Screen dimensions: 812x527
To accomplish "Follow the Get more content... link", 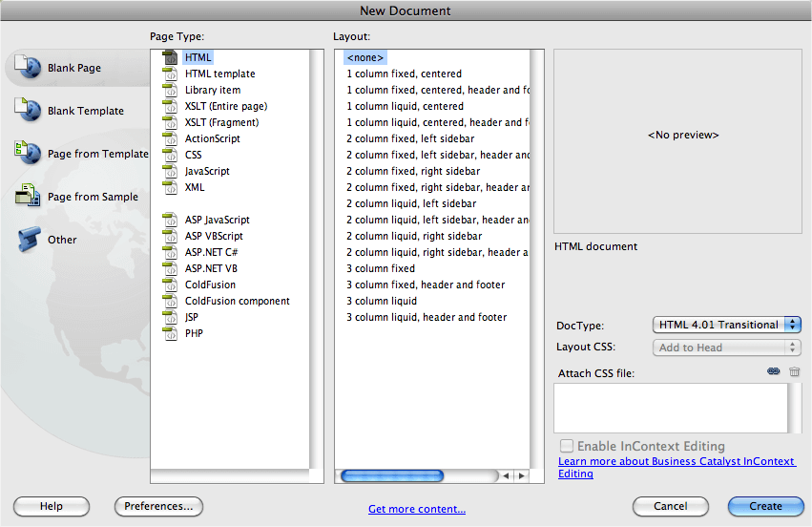I will click(x=417, y=509).
